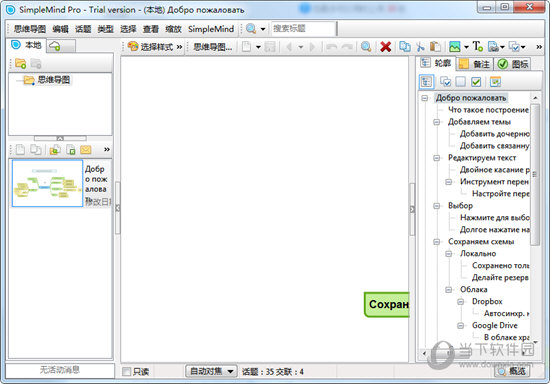550x384 pixels.
Task: Click the outline panel vertical scrollbar thumb
Action: pyautogui.click(x=535, y=174)
